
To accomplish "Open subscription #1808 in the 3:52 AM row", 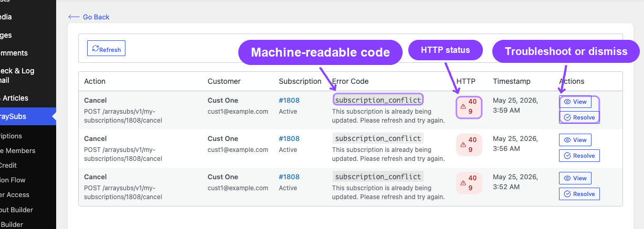I will tap(289, 177).
